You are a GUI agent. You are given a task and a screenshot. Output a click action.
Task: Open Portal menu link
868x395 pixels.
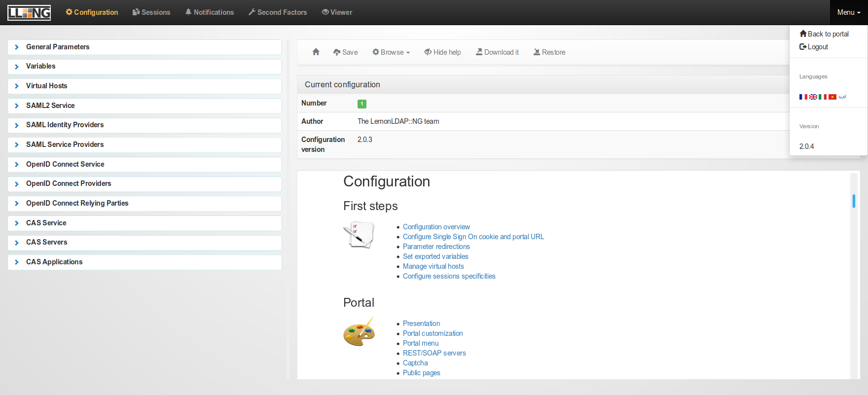pos(421,343)
